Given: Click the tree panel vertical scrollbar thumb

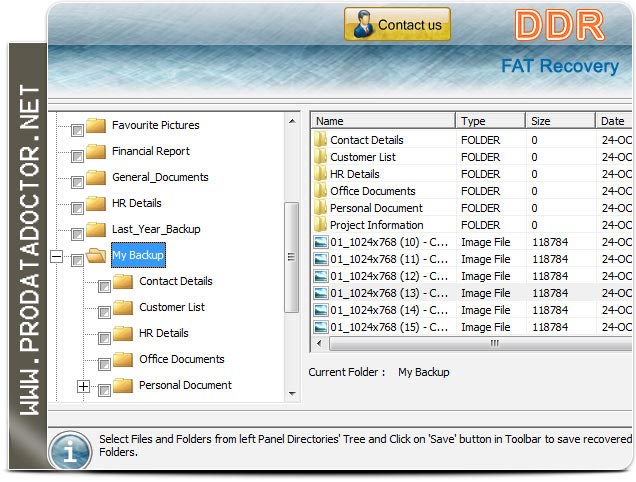Looking at the screenshot, I should tap(292, 257).
